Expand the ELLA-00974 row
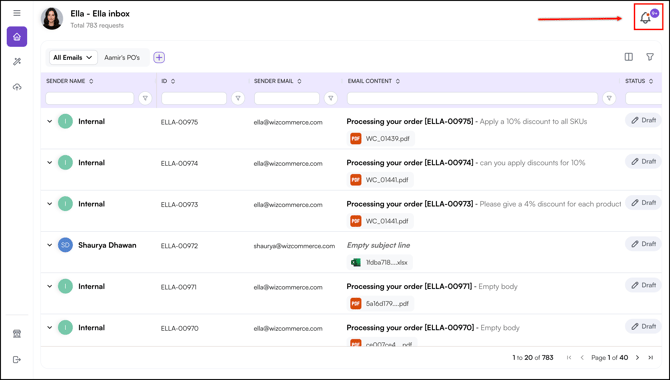The image size is (670, 380). (x=50, y=163)
